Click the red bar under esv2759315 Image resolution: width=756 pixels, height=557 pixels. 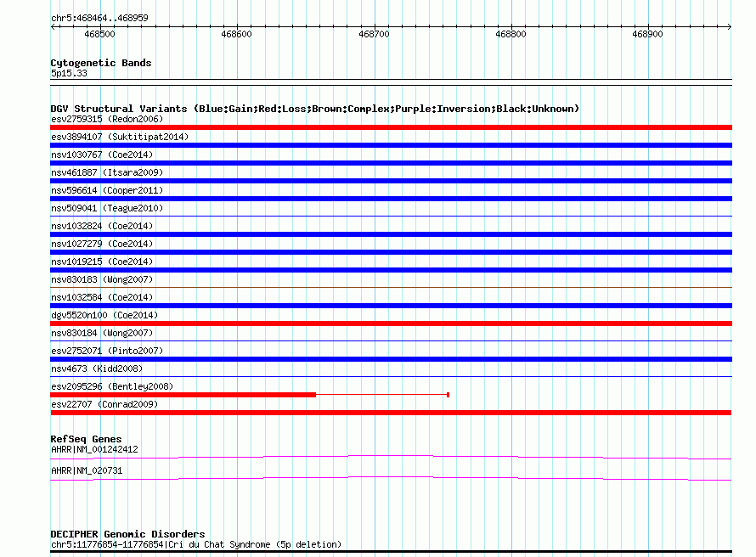click(391, 127)
